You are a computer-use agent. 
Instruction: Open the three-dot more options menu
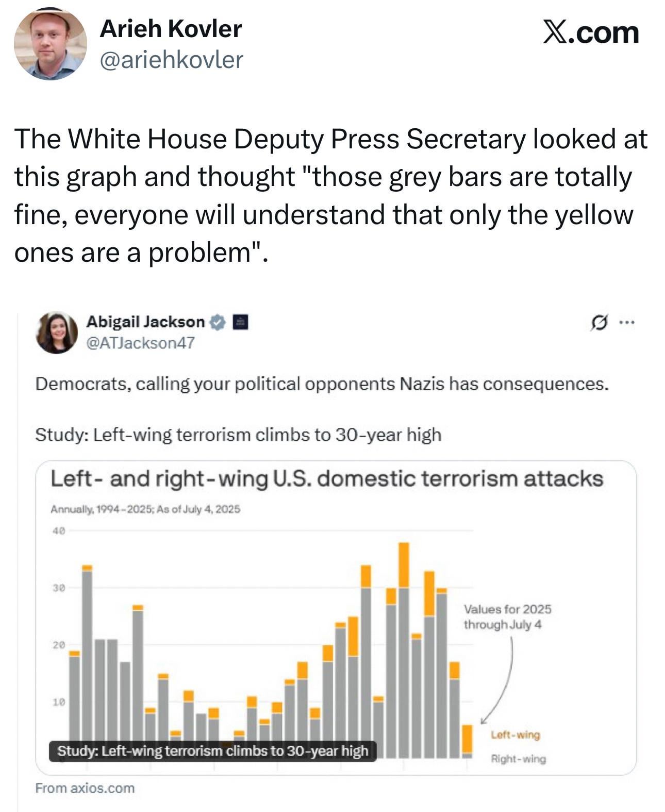click(627, 323)
